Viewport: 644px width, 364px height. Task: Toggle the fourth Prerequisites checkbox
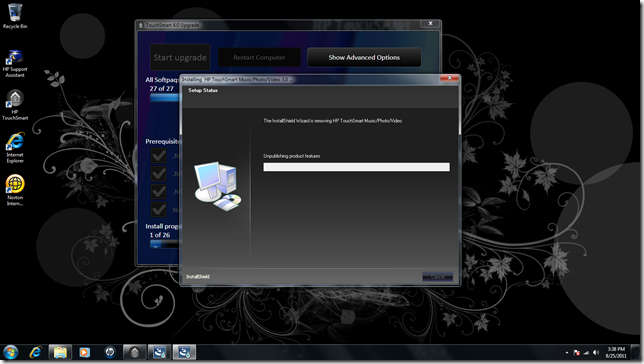159,210
